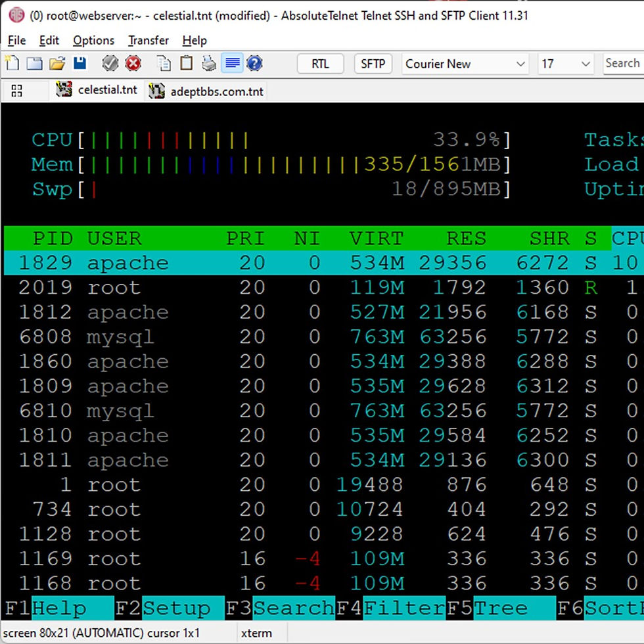
Task: Click the VIRT column header
Action: (377, 238)
